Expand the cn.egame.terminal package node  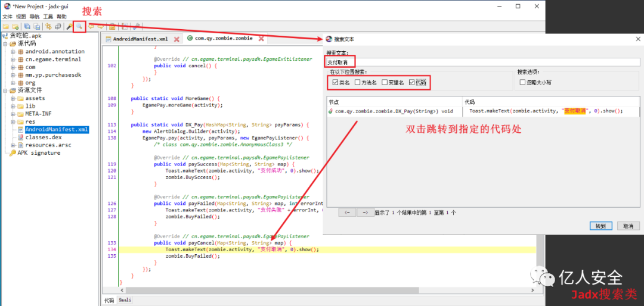coord(13,60)
